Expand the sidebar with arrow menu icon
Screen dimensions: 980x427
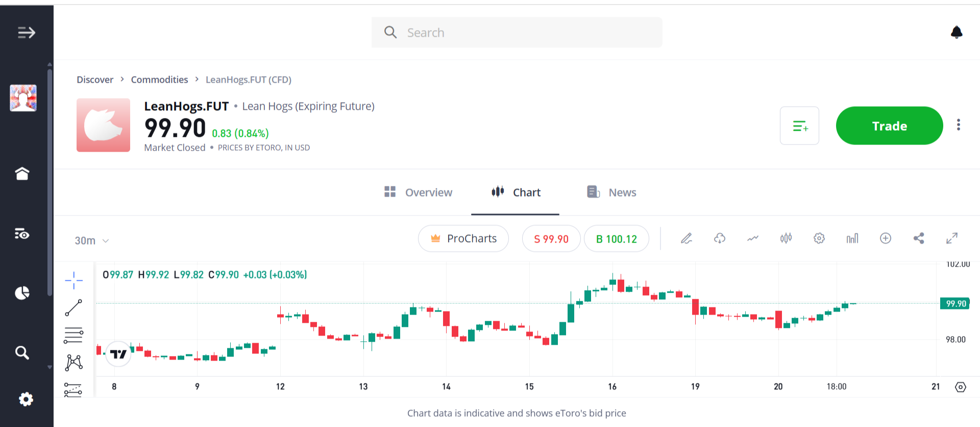27,33
